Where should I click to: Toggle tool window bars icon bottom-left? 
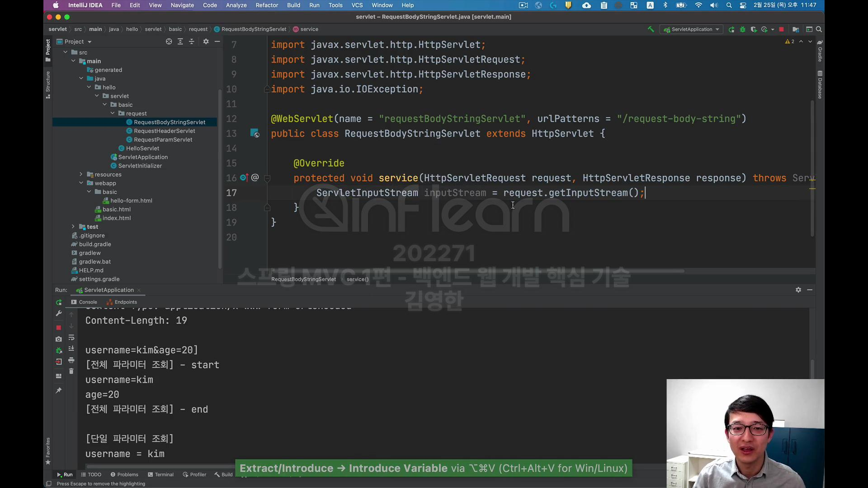48,484
